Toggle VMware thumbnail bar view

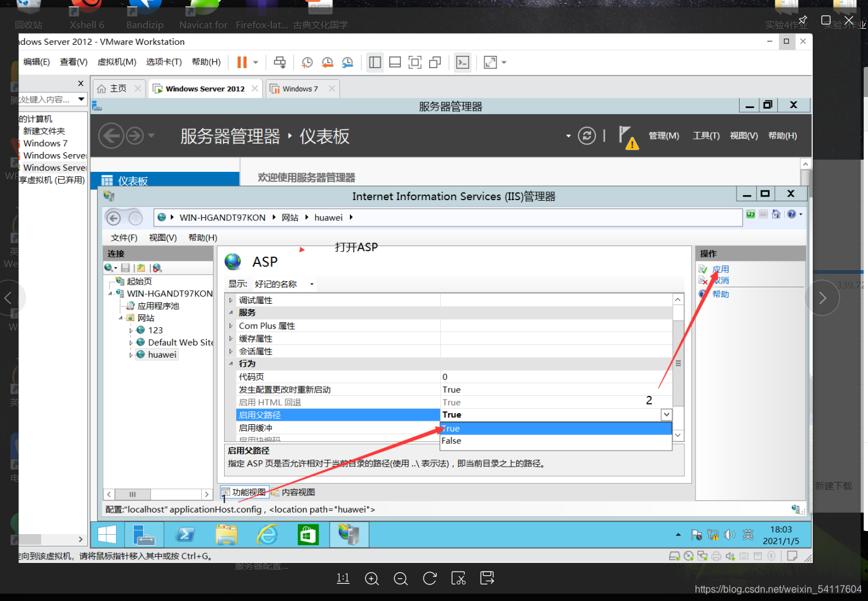tap(395, 62)
